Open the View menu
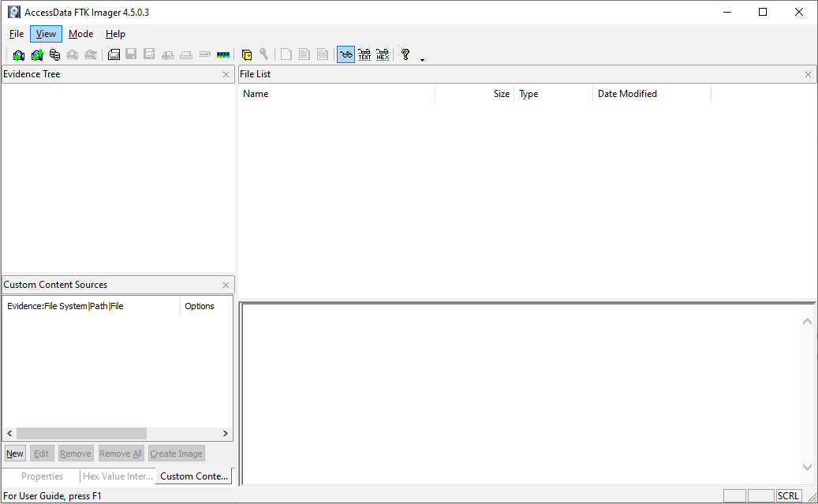The width and height of the screenshot is (818, 504). coord(46,34)
